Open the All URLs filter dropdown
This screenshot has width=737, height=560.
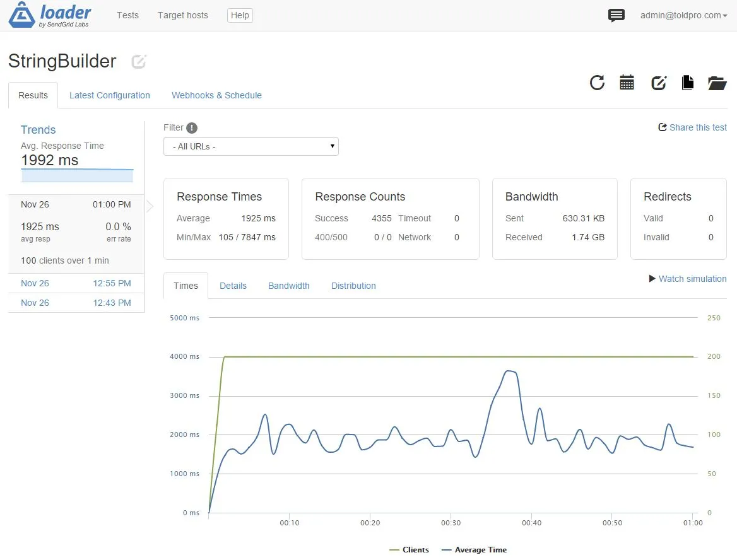click(x=251, y=146)
